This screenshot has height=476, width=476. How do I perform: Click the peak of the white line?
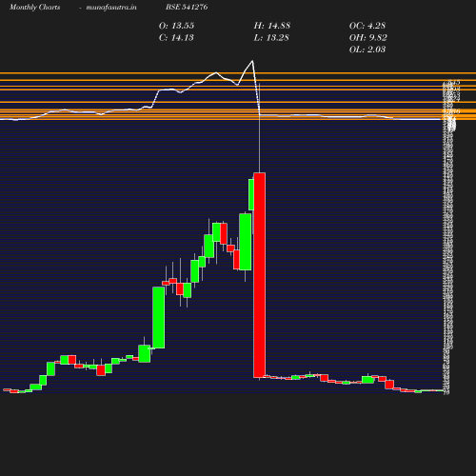pos(252,61)
